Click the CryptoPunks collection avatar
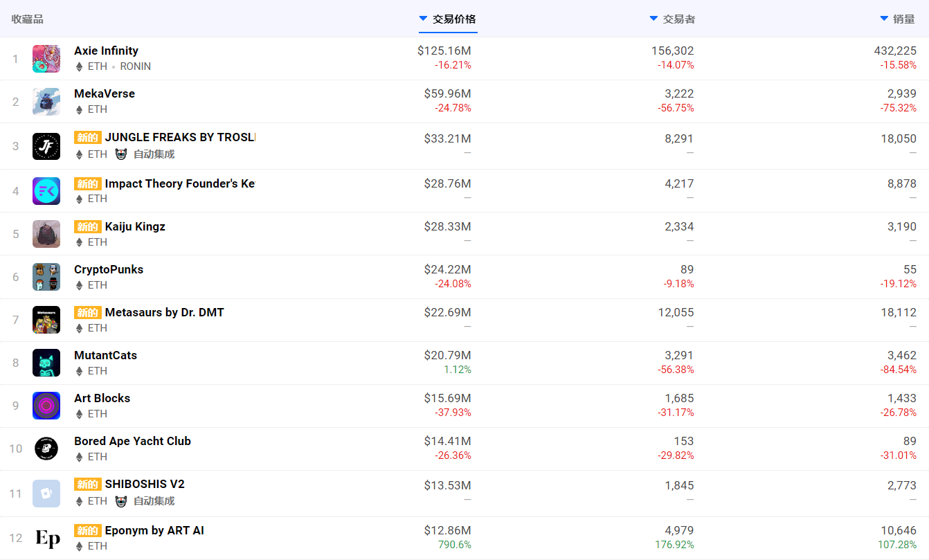The width and height of the screenshot is (929, 560). [x=46, y=277]
